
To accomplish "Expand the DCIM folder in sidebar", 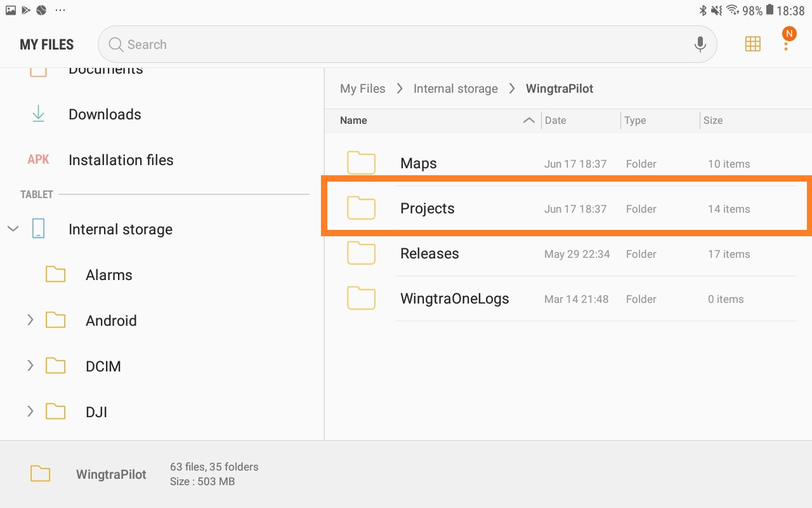I will pos(30,366).
